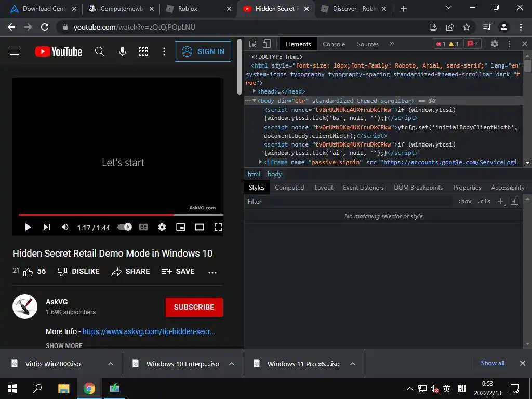This screenshot has width=532, height=399.
Task: Toggle the autoplay switch
Action: click(125, 227)
